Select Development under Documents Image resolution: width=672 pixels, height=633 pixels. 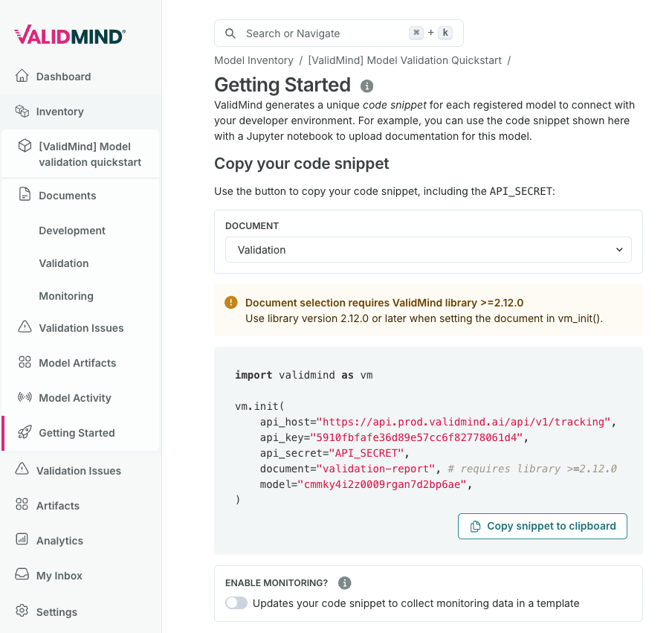click(x=72, y=231)
